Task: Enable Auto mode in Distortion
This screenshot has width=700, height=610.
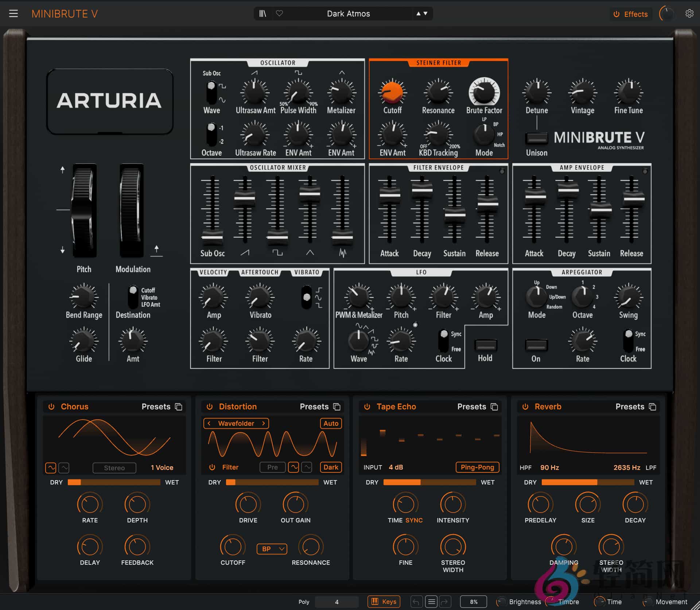Action: click(330, 423)
